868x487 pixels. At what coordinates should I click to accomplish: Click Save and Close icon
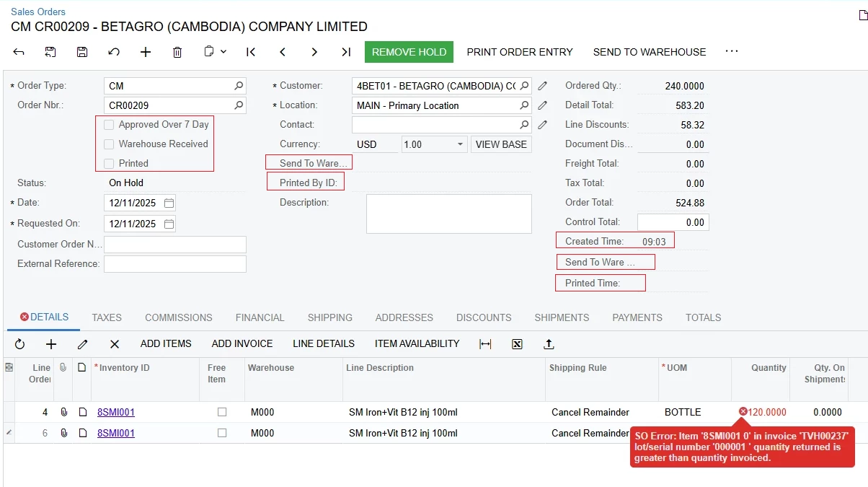50,52
